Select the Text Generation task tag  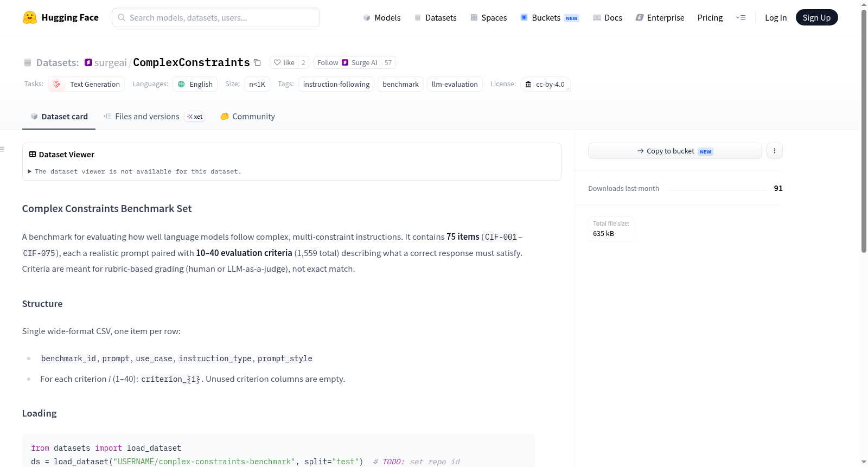(86, 84)
